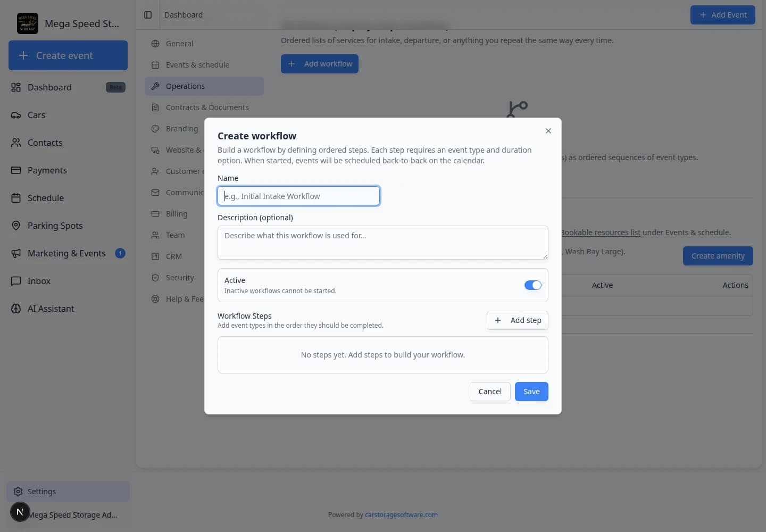Click the Mega Speed Storage Admin account
This screenshot has height=532, width=766.
tap(68, 514)
